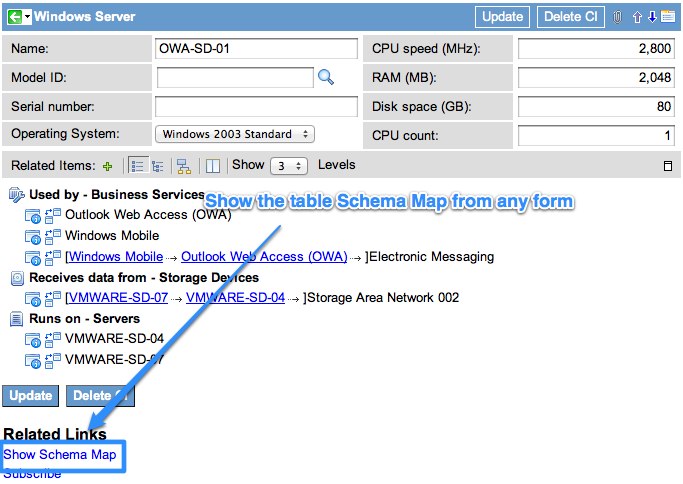This screenshot has height=484, width=683.
Task: Click the Serial number input field
Action: point(256,106)
